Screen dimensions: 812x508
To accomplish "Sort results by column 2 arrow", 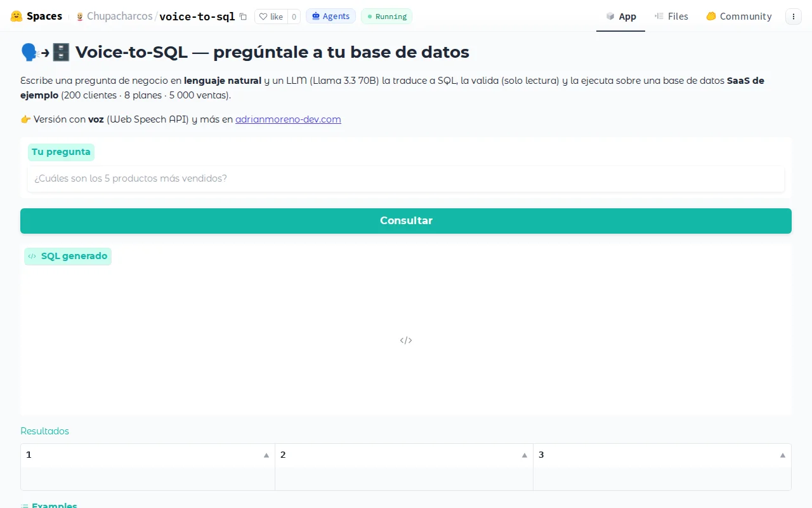I will [525, 455].
